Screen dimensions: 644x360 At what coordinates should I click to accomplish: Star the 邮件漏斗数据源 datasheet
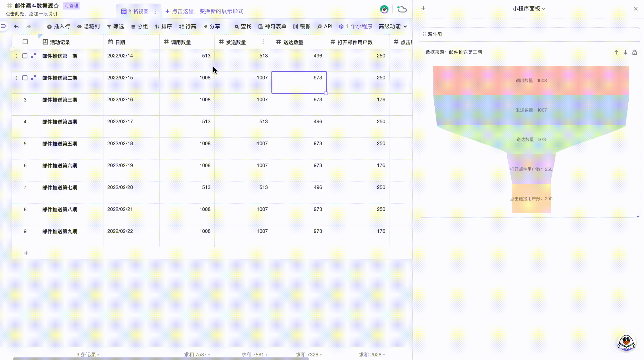56,6
